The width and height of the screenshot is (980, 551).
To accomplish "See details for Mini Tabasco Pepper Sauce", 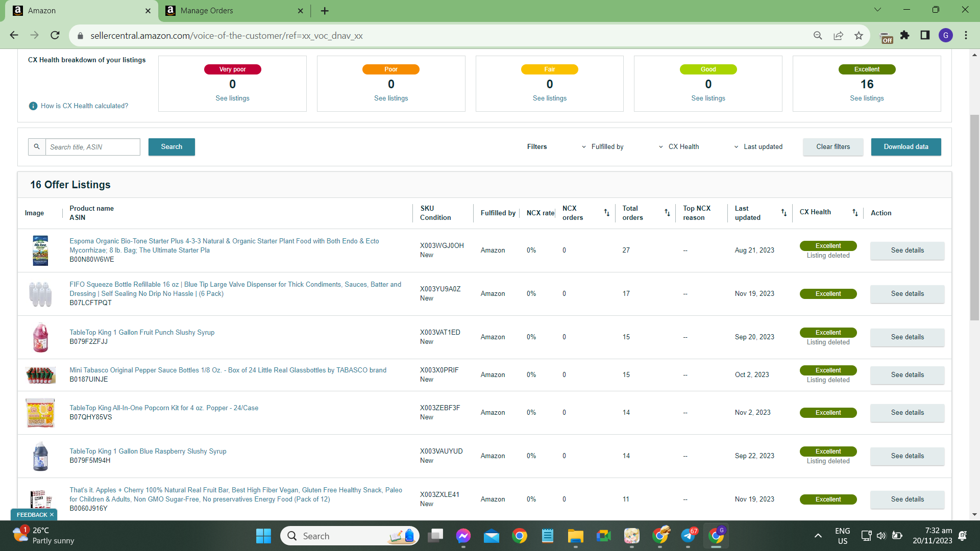I will click(x=907, y=375).
